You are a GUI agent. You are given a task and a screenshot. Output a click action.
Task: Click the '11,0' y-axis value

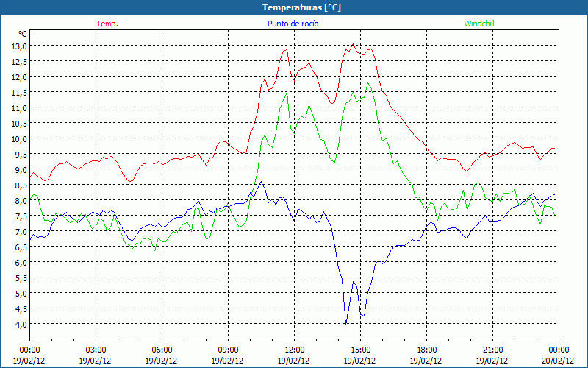(19, 108)
